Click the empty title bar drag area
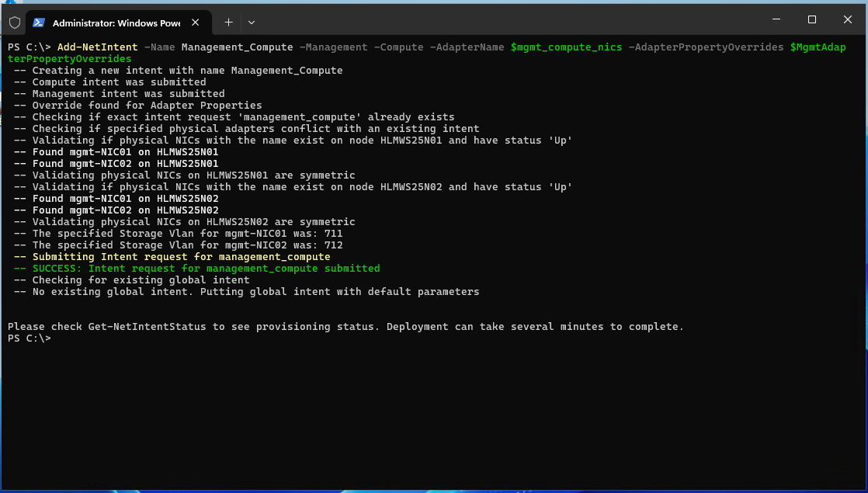Viewport: 868px width, 493px height. (505, 19)
